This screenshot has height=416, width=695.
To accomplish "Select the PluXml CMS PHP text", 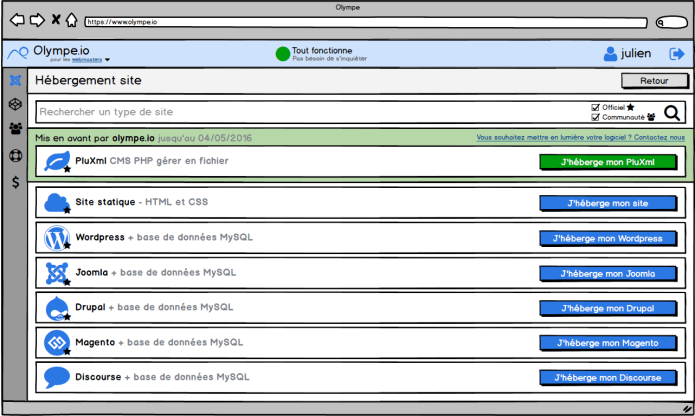I will (x=152, y=161).
